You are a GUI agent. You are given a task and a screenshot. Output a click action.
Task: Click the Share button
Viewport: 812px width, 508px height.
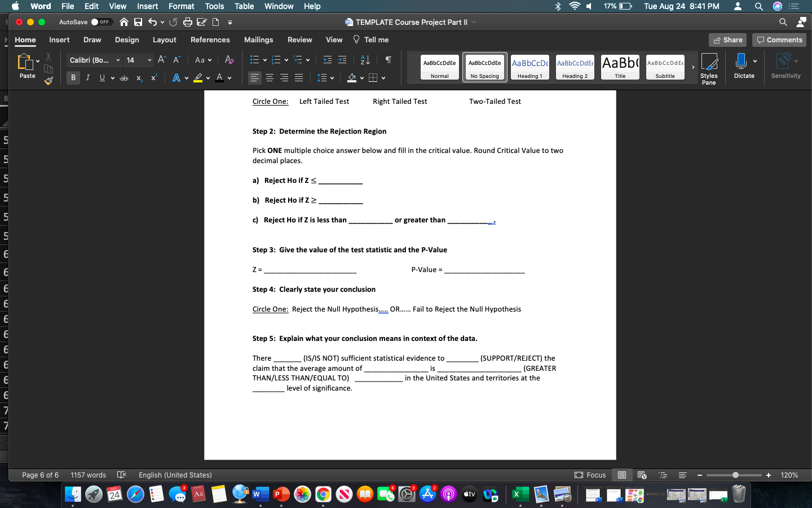727,40
